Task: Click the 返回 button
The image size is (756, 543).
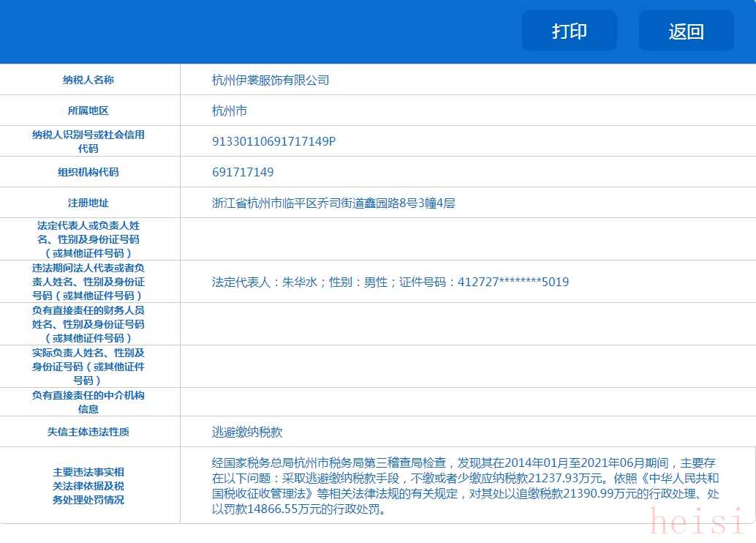Action: pos(686,31)
